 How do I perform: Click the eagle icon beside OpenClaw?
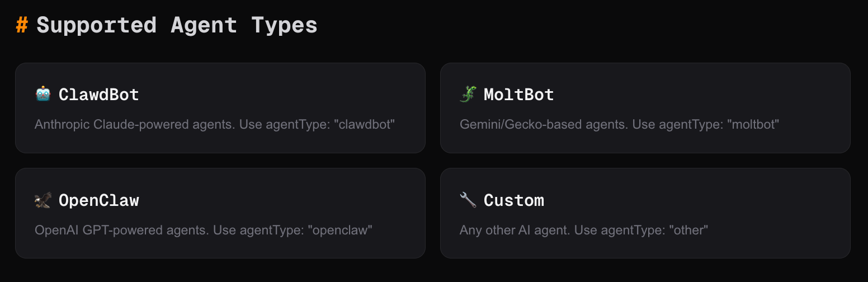click(x=43, y=200)
